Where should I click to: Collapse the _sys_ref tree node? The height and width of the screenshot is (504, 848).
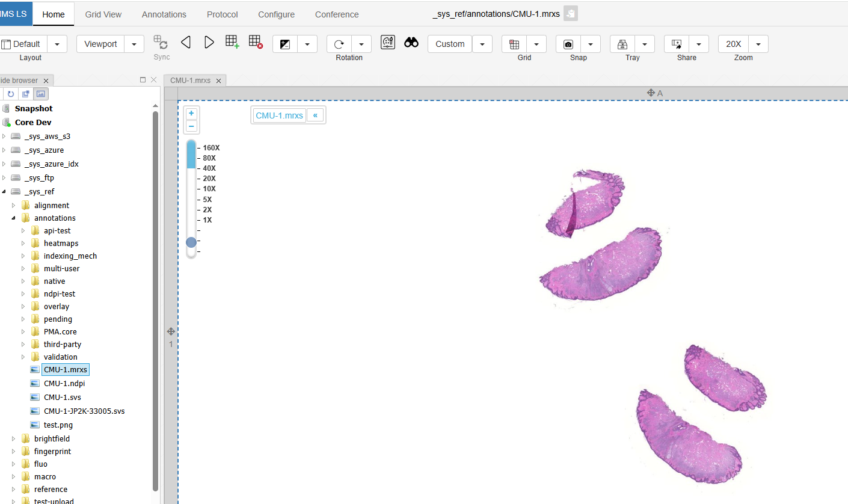click(4, 192)
